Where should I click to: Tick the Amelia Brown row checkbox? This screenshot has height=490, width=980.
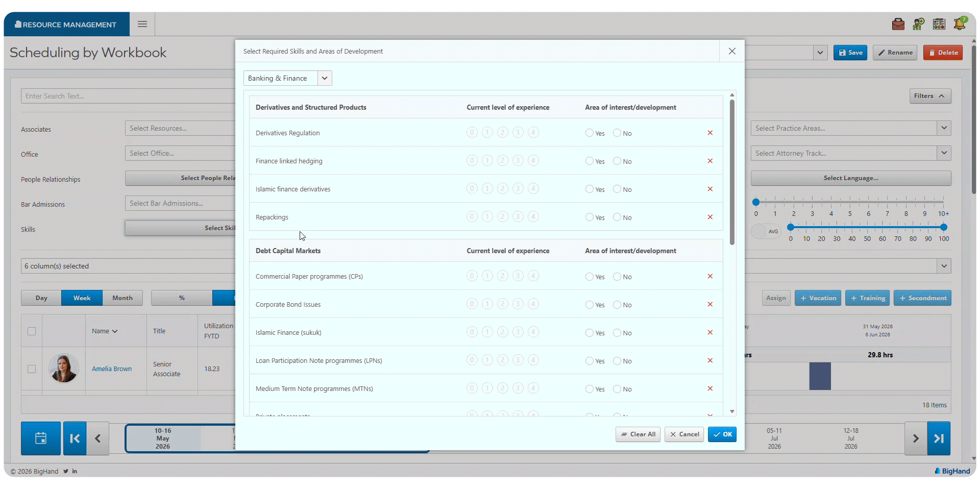click(x=32, y=369)
